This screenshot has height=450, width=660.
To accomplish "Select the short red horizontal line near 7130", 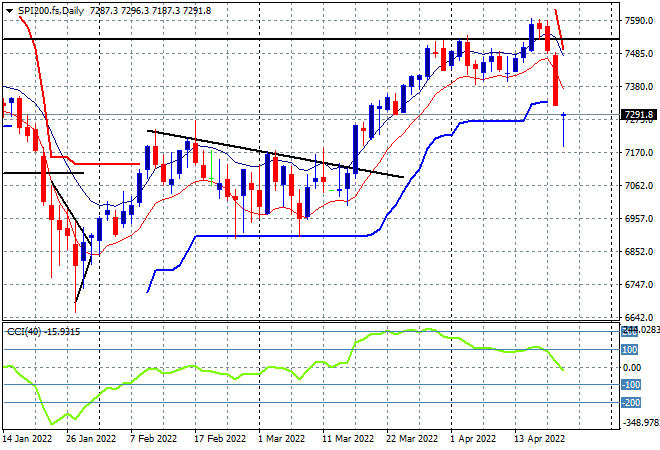I will click(107, 164).
